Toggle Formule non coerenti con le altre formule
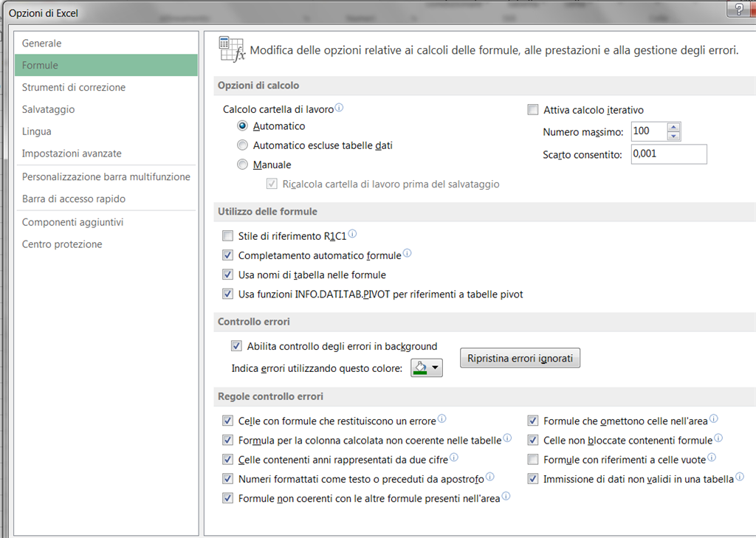Viewport: 756px width, 538px height. pos(227,498)
